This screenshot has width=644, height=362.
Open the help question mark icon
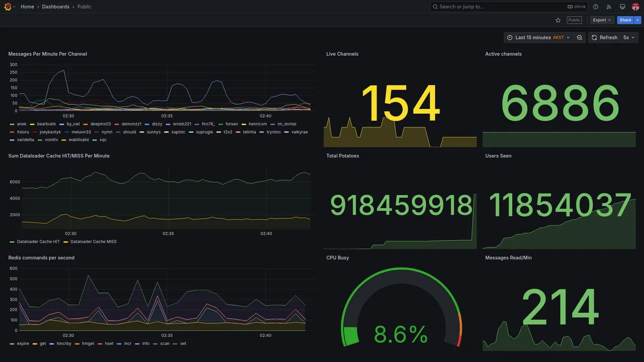pyautogui.click(x=596, y=7)
